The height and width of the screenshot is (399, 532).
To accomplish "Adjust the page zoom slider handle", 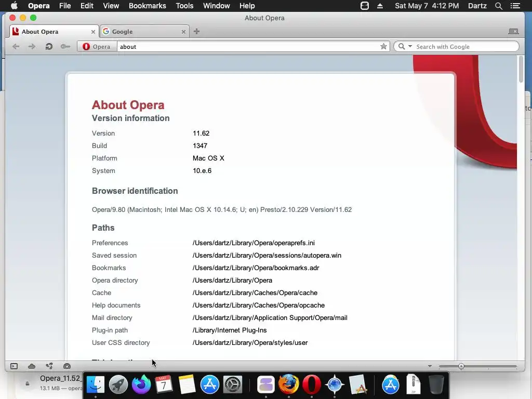I will (461, 366).
